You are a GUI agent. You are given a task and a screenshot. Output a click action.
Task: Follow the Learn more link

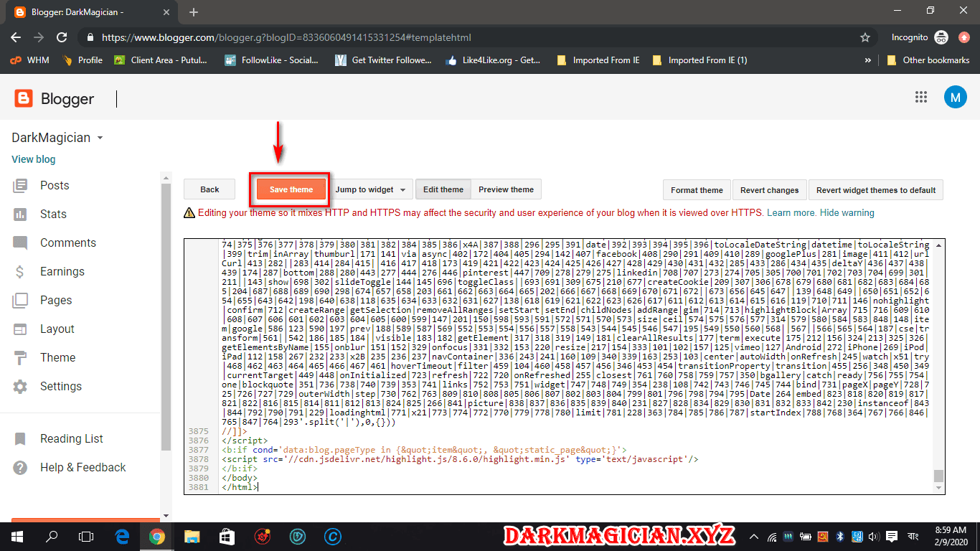792,212
